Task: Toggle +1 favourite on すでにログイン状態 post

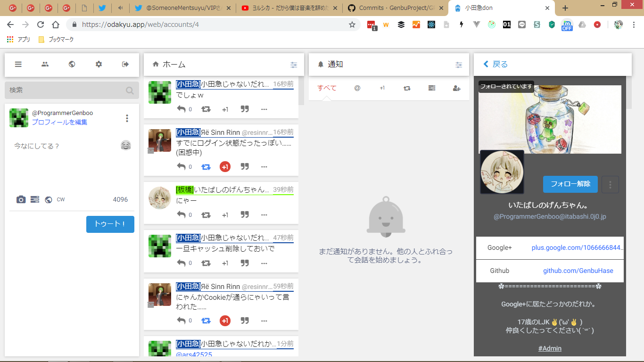Action: (x=225, y=167)
